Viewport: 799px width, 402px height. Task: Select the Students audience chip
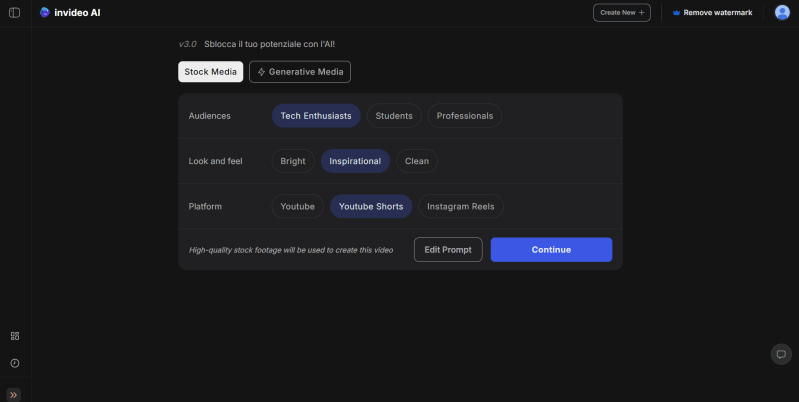tap(394, 116)
